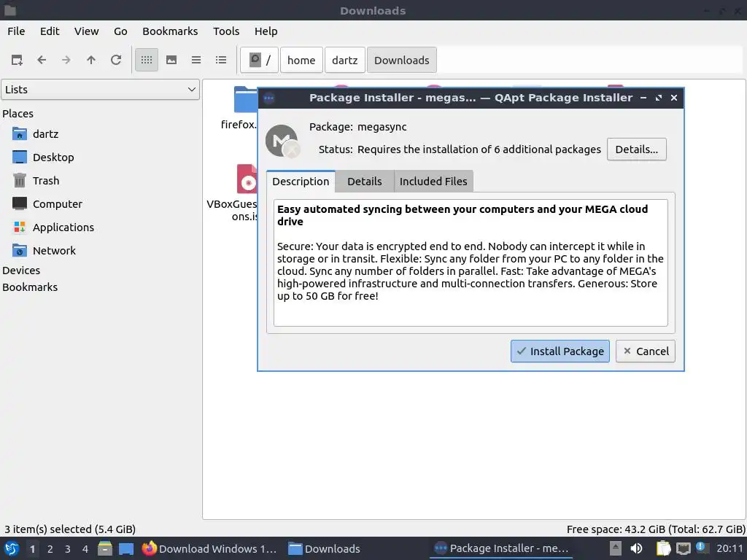Launch file manager from taskbar quicklaunch

point(105,549)
